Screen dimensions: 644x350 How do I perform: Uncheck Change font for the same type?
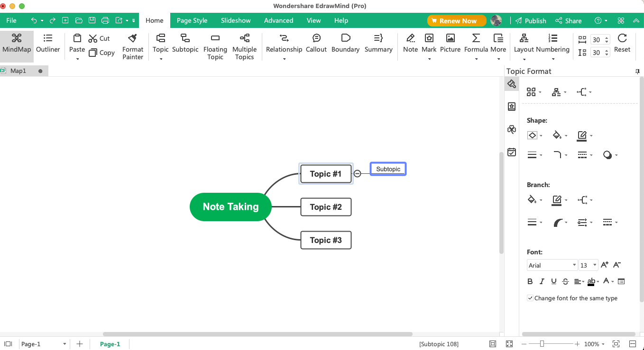click(x=530, y=298)
